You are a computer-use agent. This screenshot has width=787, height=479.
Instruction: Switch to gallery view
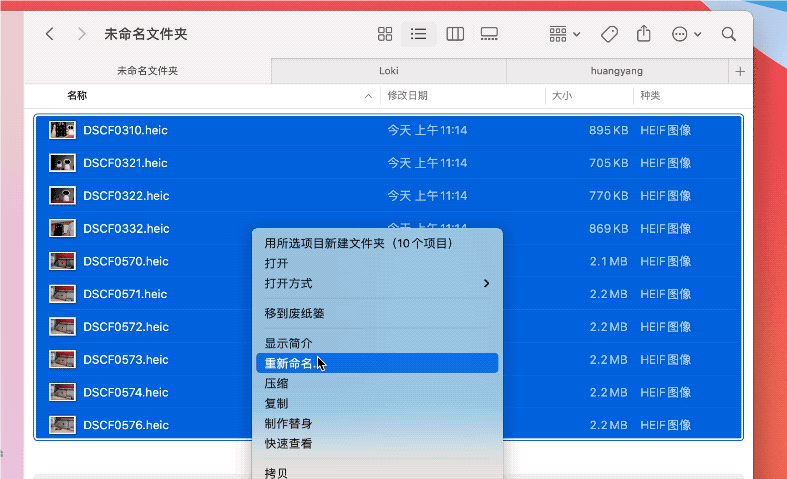(489, 34)
